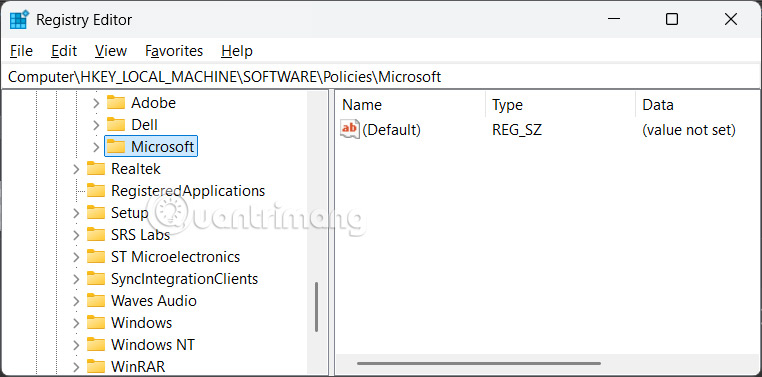This screenshot has height=377, width=762.
Task: Expand the Adobe key
Action: 96,103
